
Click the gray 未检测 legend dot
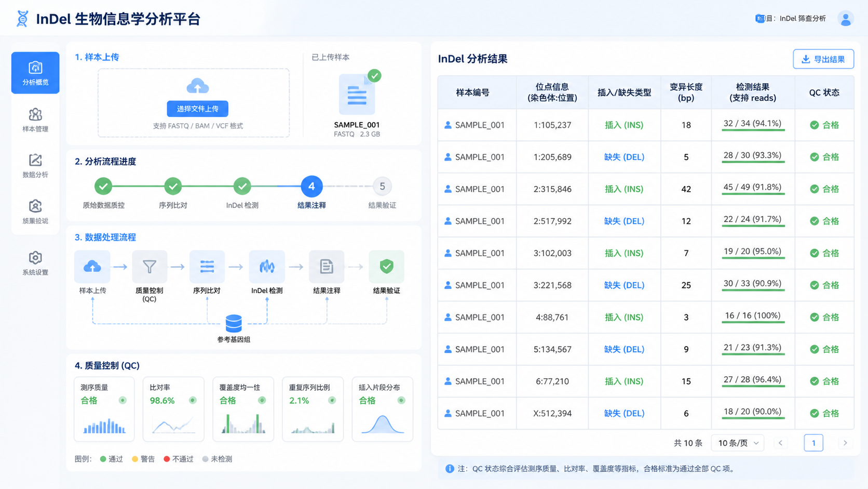pyautogui.click(x=206, y=459)
